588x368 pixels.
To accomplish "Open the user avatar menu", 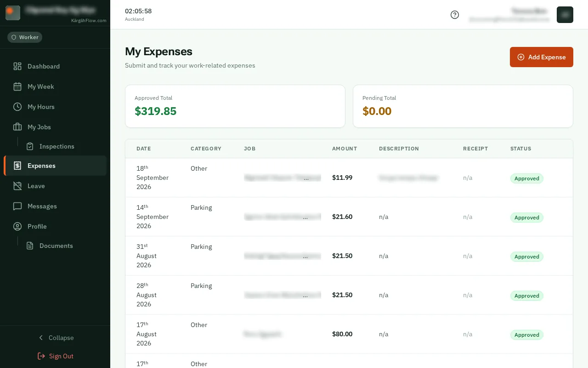I will click(565, 15).
